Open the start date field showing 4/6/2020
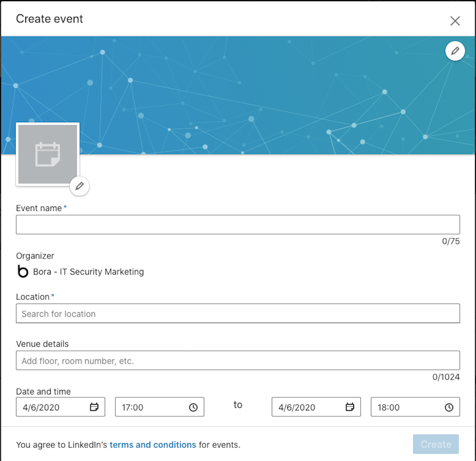This screenshot has height=461, width=476. pos(51,407)
